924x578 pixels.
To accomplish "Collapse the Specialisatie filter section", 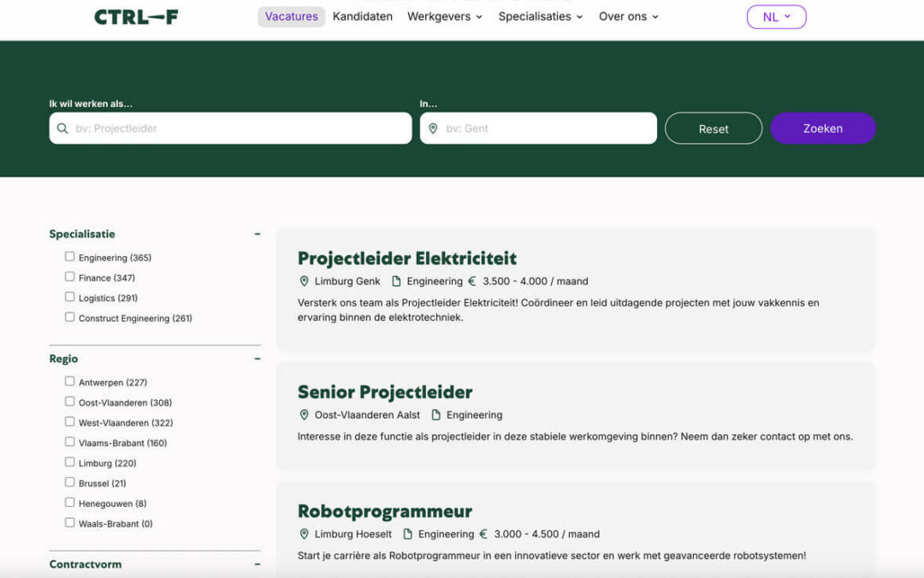I will point(257,234).
